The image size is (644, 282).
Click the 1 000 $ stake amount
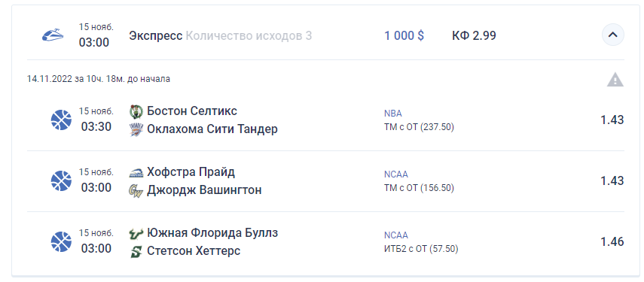point(404,35)
